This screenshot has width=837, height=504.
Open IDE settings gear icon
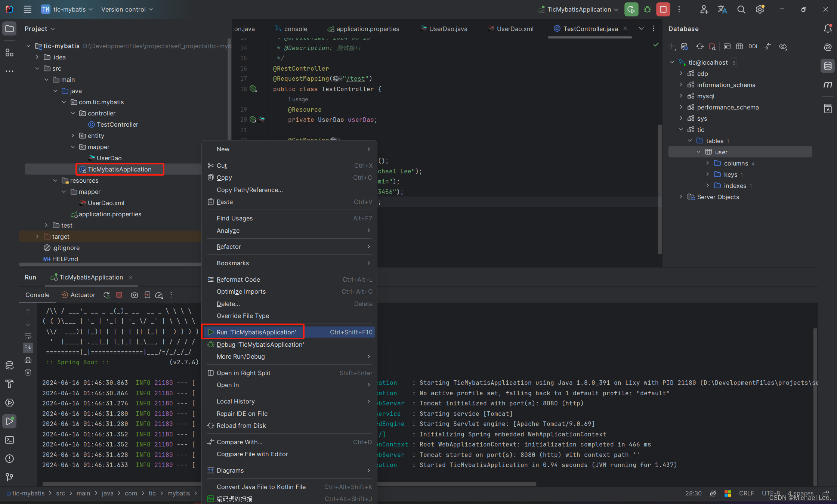pyautogui.click(x=760, y=9)
